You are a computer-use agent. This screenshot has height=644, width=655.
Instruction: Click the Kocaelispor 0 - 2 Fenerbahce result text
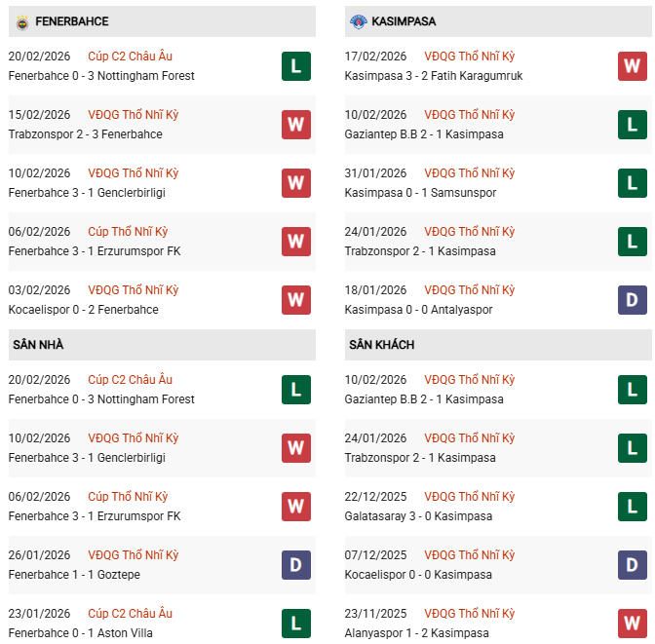[83, 310]
